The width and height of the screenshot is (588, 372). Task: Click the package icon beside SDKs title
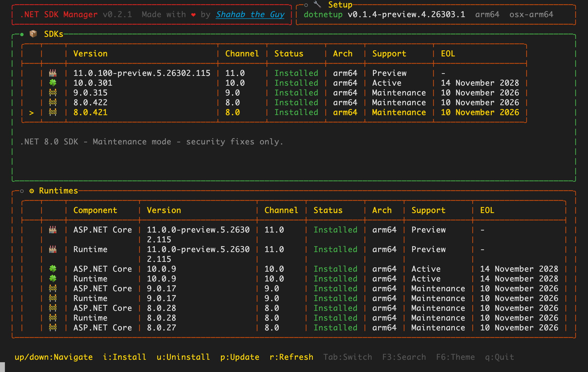coord(33,34)
